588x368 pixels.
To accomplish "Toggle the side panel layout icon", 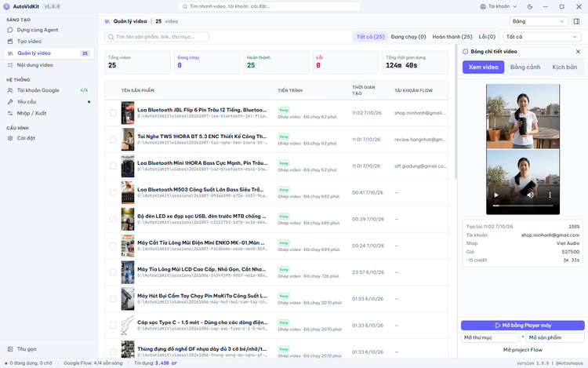I will point(577,21).
